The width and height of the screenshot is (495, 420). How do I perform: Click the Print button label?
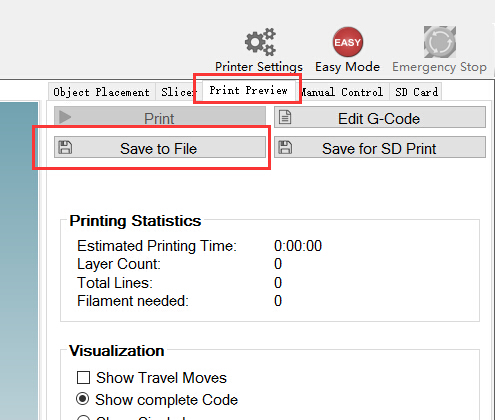click(x=159, y=119)
